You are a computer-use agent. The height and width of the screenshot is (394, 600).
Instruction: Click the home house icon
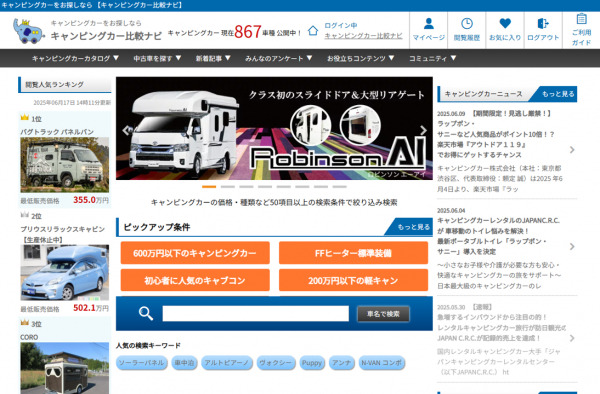pos(313,31)
